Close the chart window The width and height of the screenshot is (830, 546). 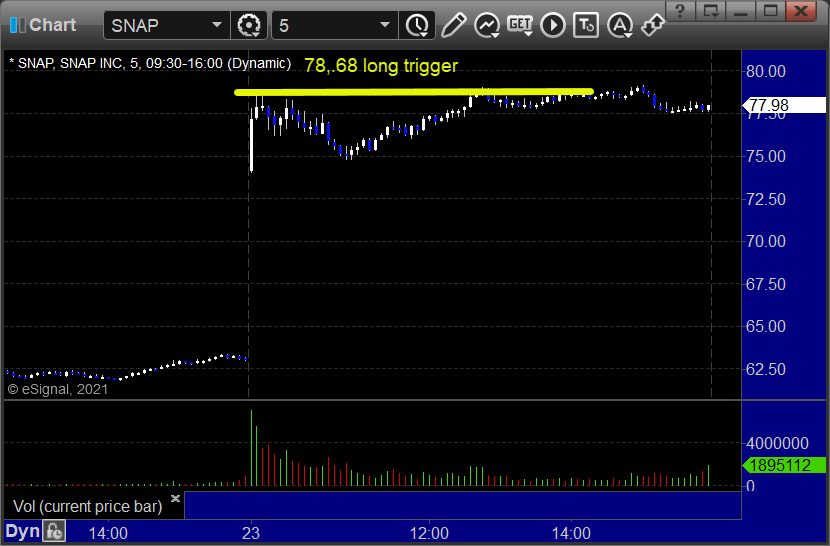pos(801,11)
